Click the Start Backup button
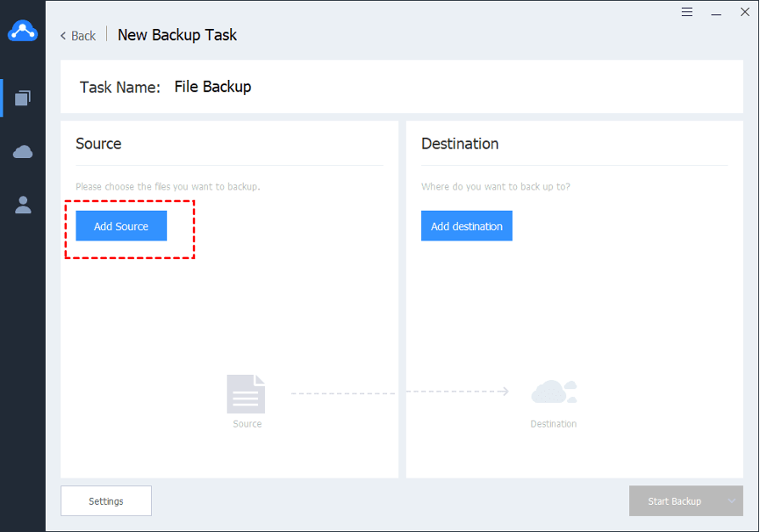This screenshot has width=760, height=532. pyautogui.click(x=674, y=501)
